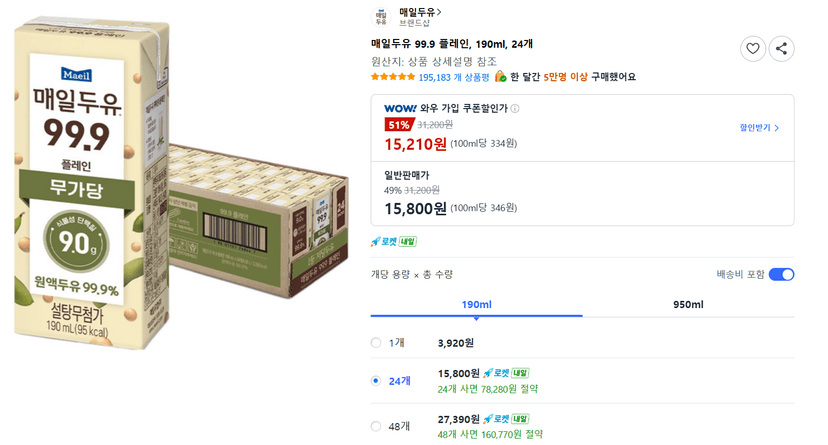
Task: Open the 매일두유 brand shop chevron
Action: tap(439, 12)
